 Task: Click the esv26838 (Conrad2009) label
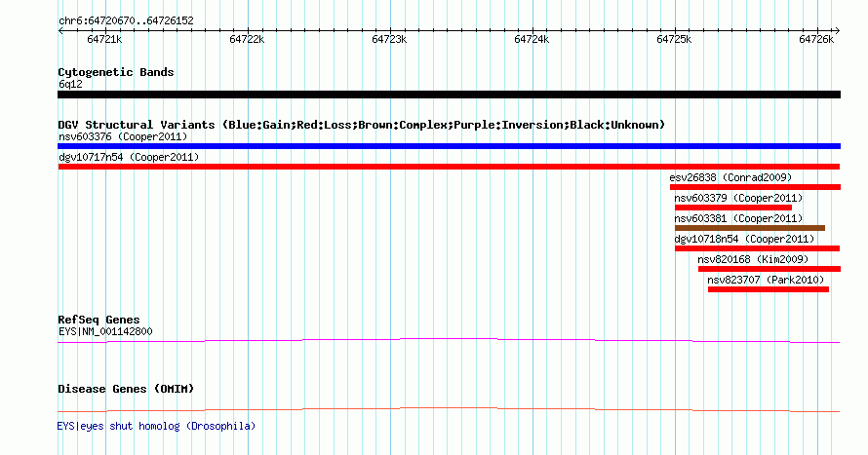point(730,177)
